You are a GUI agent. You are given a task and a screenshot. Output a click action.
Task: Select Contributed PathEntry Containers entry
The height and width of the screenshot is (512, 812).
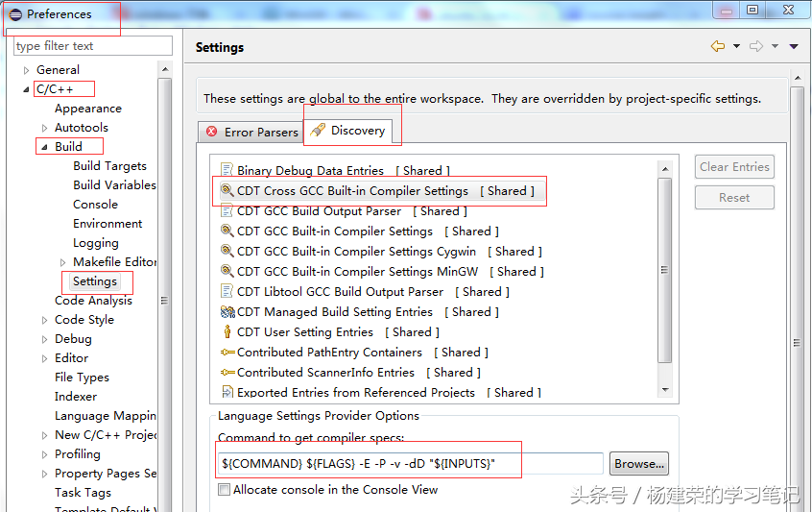pos(363,353)
